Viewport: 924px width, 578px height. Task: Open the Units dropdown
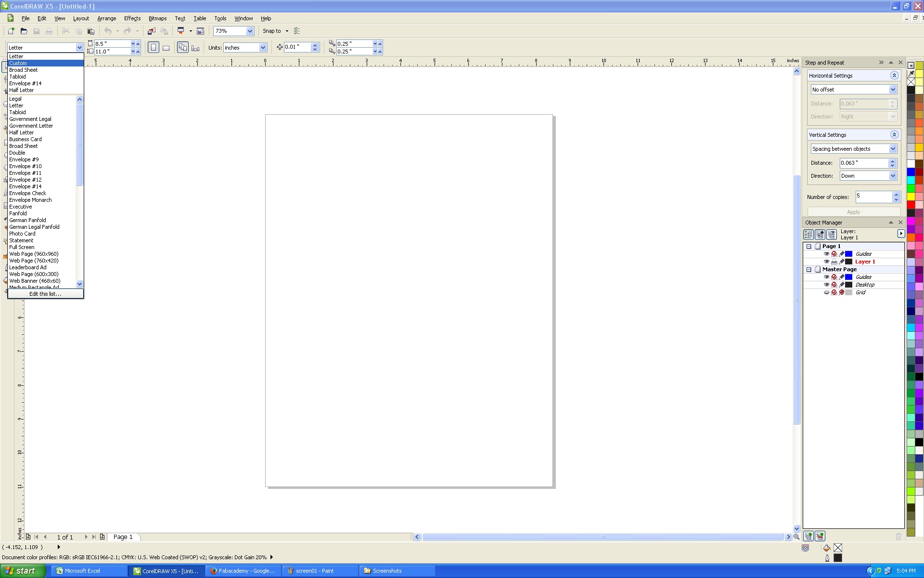coord(263,48)
